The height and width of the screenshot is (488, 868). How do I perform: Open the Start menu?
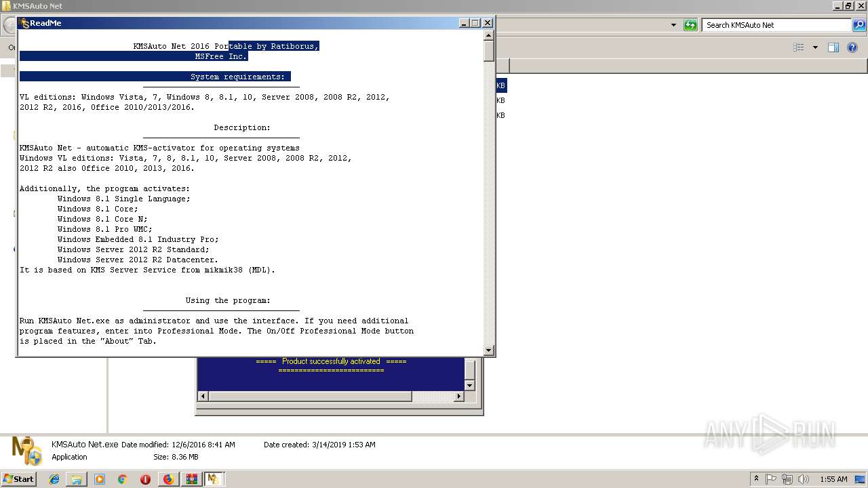pyautogui.click(x=18, y=479)
